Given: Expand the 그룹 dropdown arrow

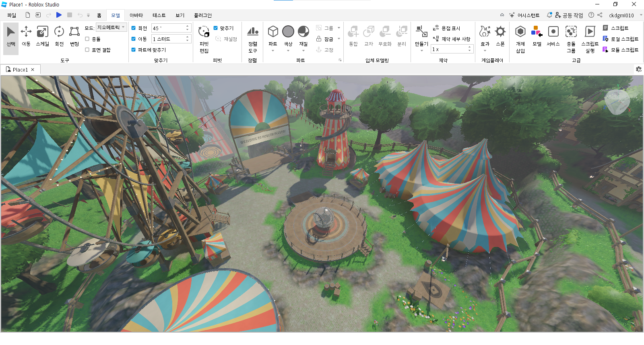Looking at the screenshot, I should click(339, 28).
